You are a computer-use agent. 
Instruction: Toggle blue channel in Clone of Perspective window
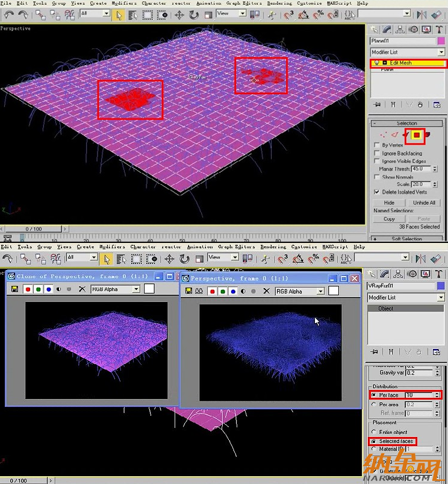(48, 289)
